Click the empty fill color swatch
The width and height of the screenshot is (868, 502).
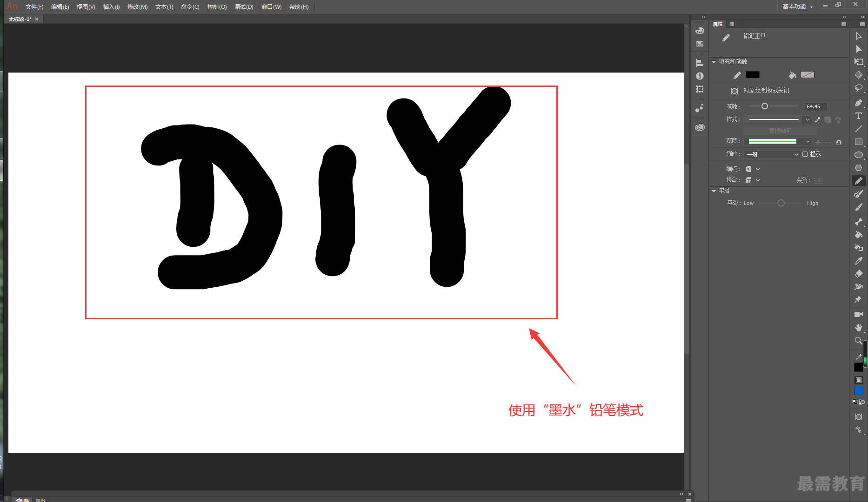[808, 75]
